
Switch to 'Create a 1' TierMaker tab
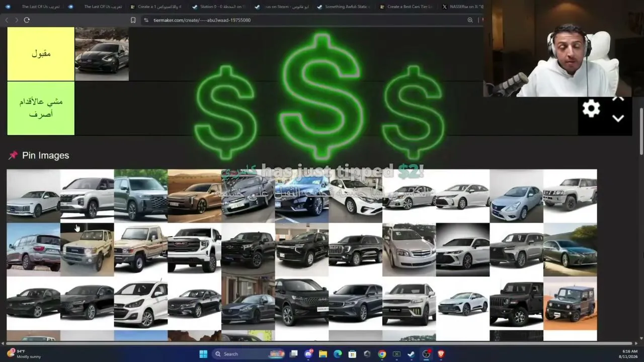coord(157,7)
